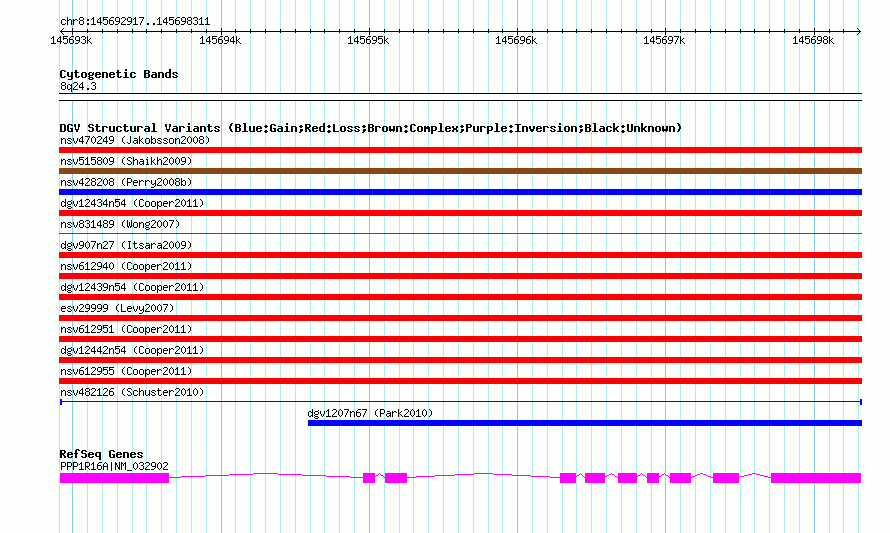Click the red dgv907n27 loss bar

pyautogui.click(x=460, y=255)
